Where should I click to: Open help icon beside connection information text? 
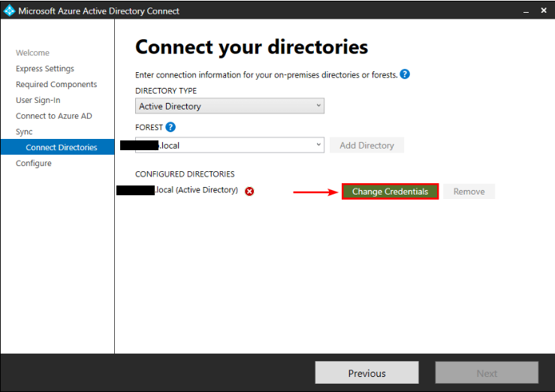coord(405,74)
